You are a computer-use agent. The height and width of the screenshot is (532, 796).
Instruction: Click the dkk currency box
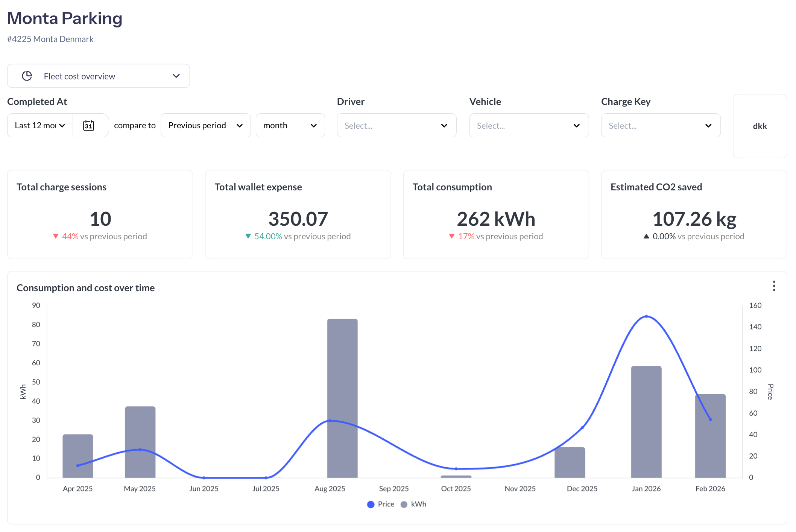(760, 126)
